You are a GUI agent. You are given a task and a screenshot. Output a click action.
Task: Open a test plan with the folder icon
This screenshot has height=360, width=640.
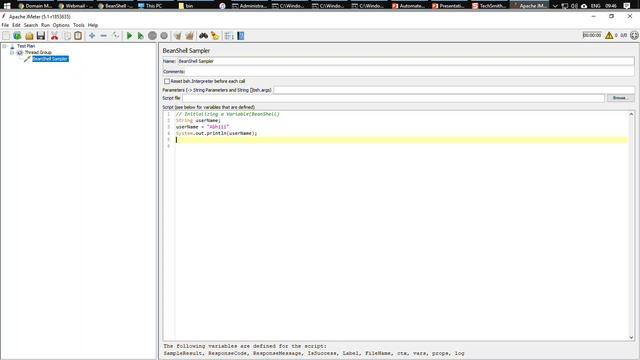29,36
